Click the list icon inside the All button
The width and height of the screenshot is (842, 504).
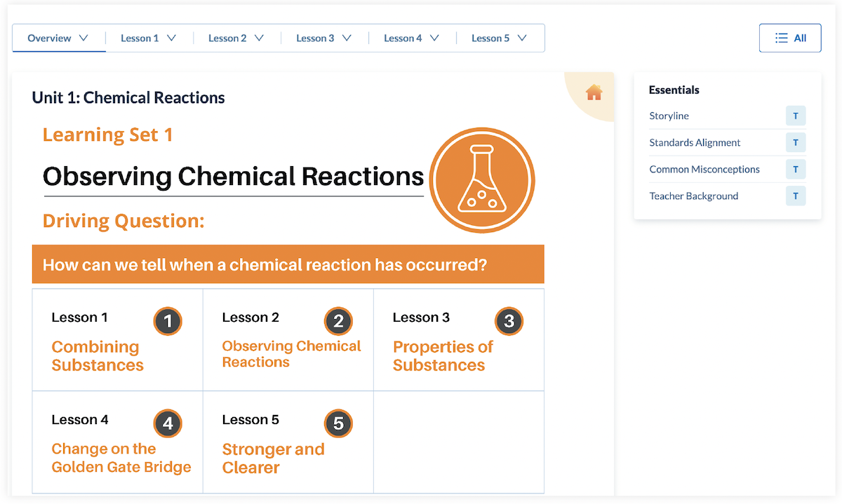[x=781, y=37]
